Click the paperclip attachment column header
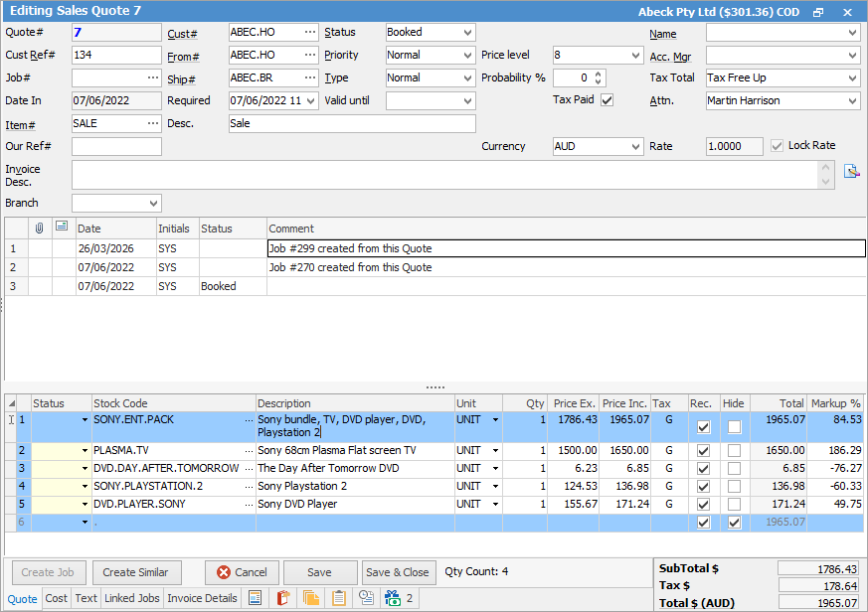 click(40, 228)
